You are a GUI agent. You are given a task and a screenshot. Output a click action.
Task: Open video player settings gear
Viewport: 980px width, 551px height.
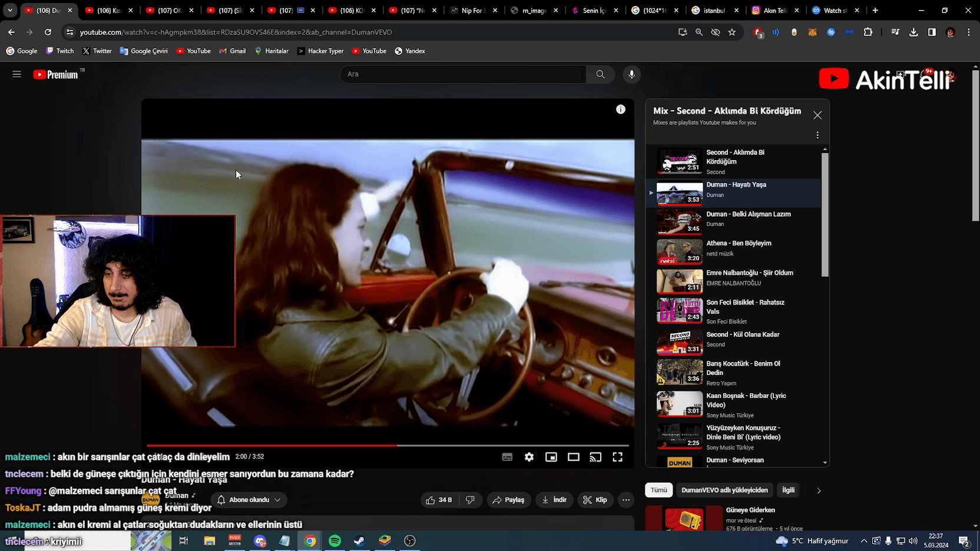click(529, 457)
